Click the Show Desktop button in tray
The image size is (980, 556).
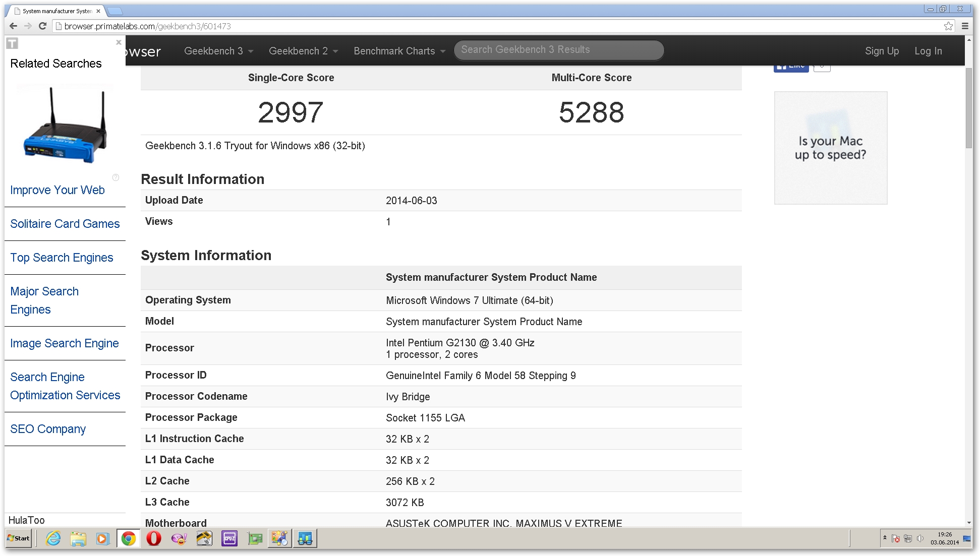click(x=967, y=539)
